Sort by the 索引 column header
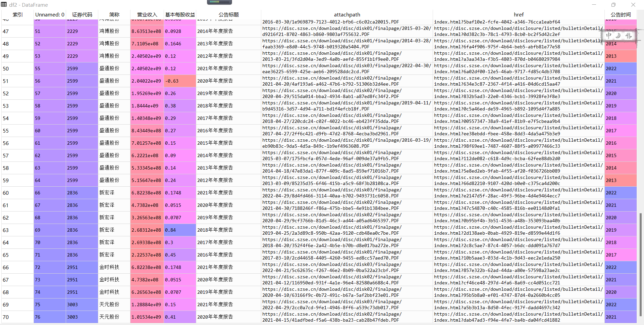Image resolution: width=644 pixels, height=325 pixels. coord(17,14)
